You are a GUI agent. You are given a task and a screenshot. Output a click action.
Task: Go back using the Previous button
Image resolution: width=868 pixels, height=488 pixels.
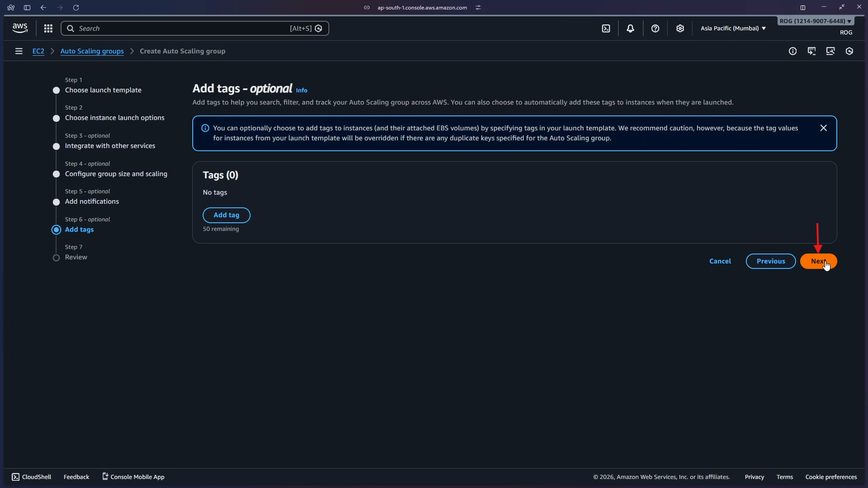770,261
